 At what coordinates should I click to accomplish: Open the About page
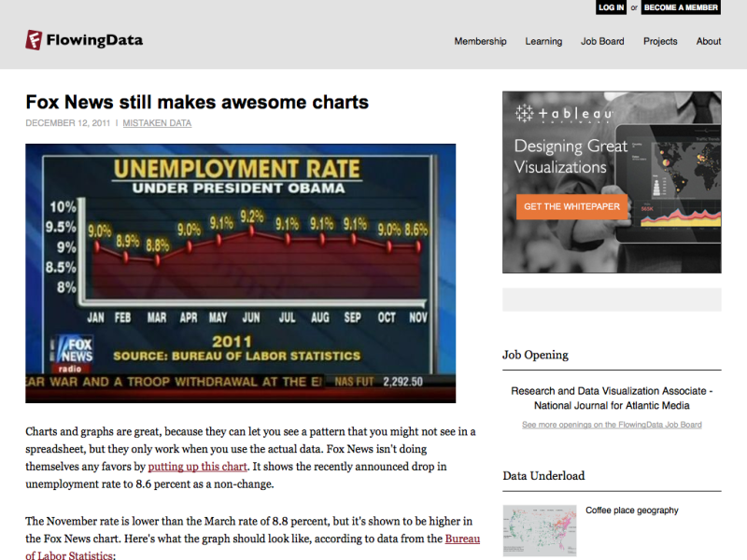click(709, 42)
